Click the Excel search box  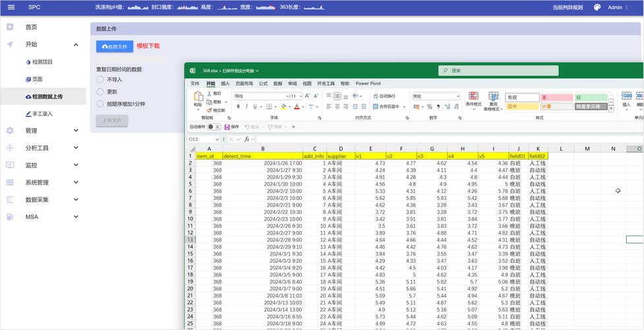[x=498, y=71]
